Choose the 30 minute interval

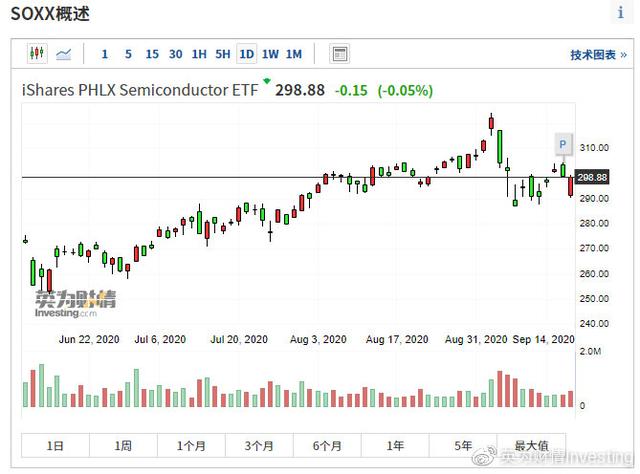click(176, 54)
